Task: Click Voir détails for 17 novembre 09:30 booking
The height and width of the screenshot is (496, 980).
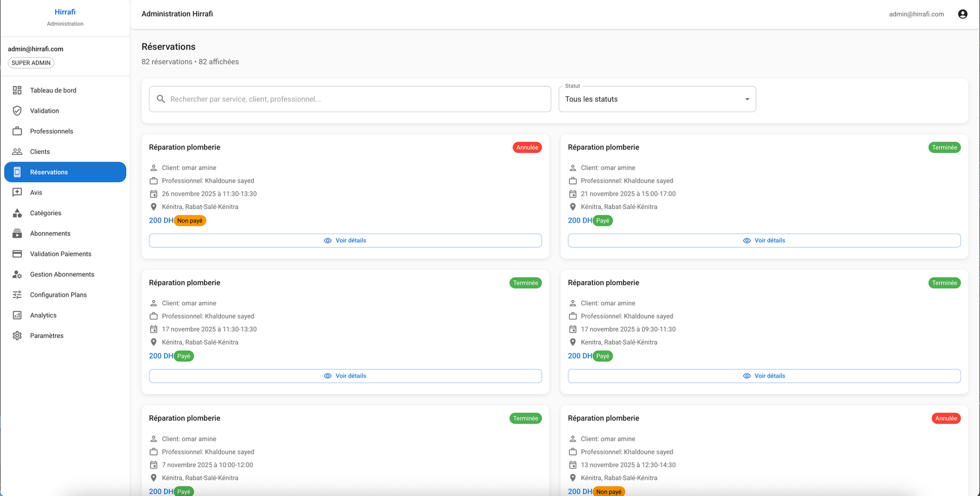Action: 764,376
